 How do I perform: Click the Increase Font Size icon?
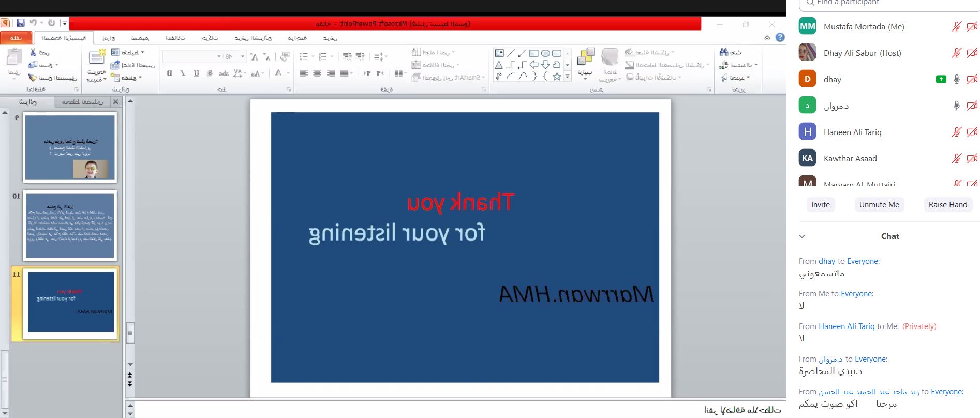(x=254, y=56)
